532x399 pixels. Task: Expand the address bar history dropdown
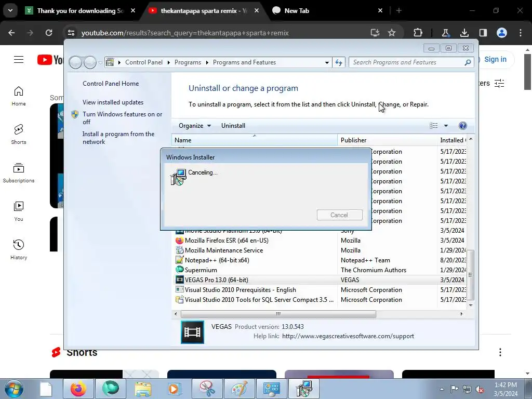pos(327,62)
